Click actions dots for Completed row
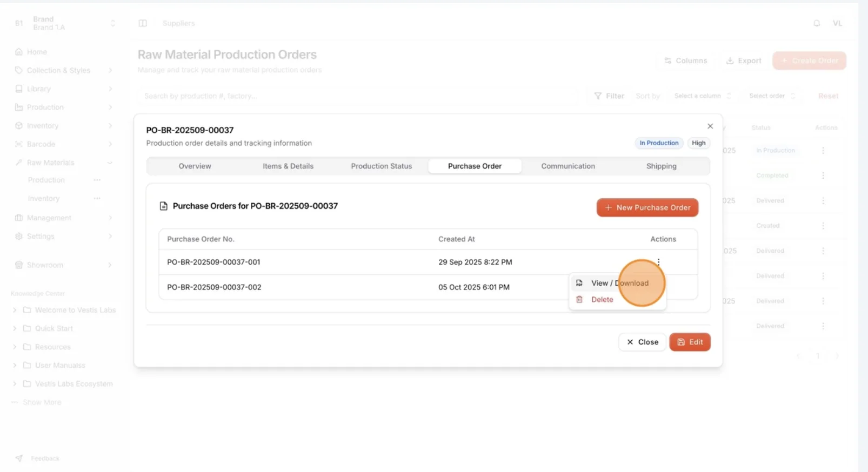The height and width of the screenshot is (472, 868). [823, 176]
